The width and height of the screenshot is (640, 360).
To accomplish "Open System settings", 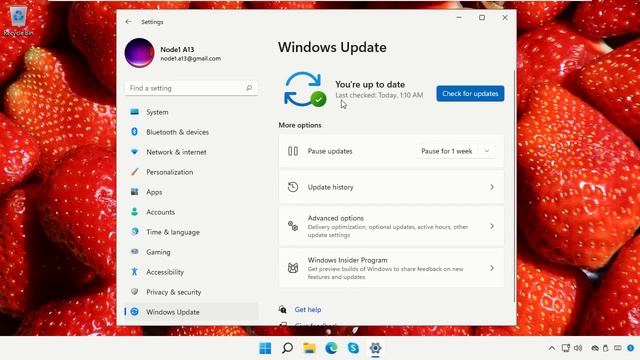I will click(191, 112).
